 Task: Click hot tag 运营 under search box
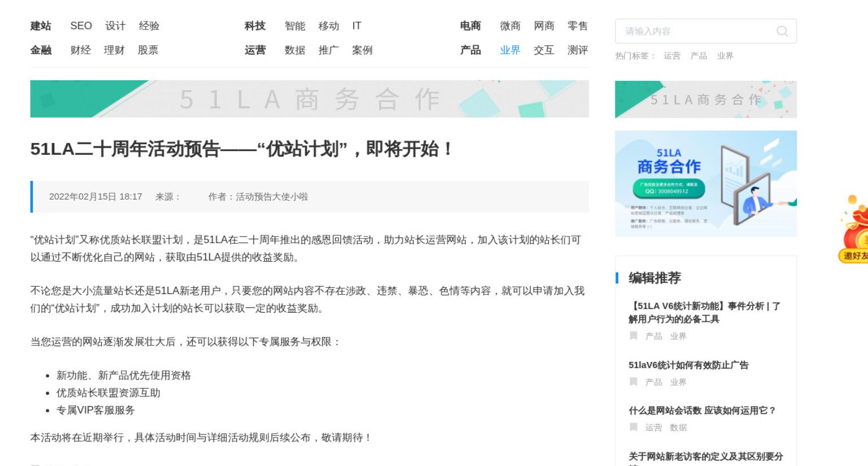672,56
